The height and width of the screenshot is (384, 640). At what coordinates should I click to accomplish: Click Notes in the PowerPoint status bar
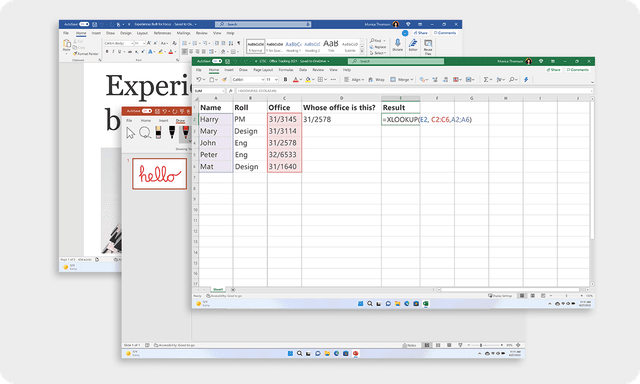tap(409, 345)
